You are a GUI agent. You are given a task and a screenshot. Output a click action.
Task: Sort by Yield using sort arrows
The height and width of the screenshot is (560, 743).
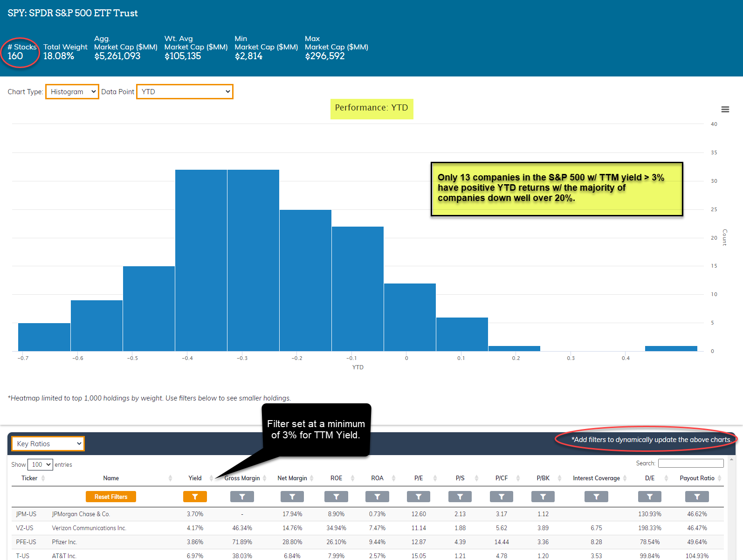[211, 478]
